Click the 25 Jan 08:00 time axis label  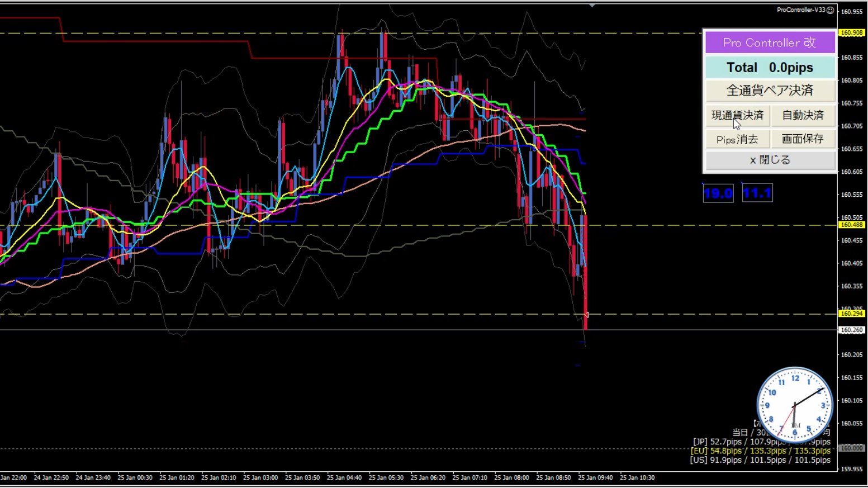pos(511,478)
